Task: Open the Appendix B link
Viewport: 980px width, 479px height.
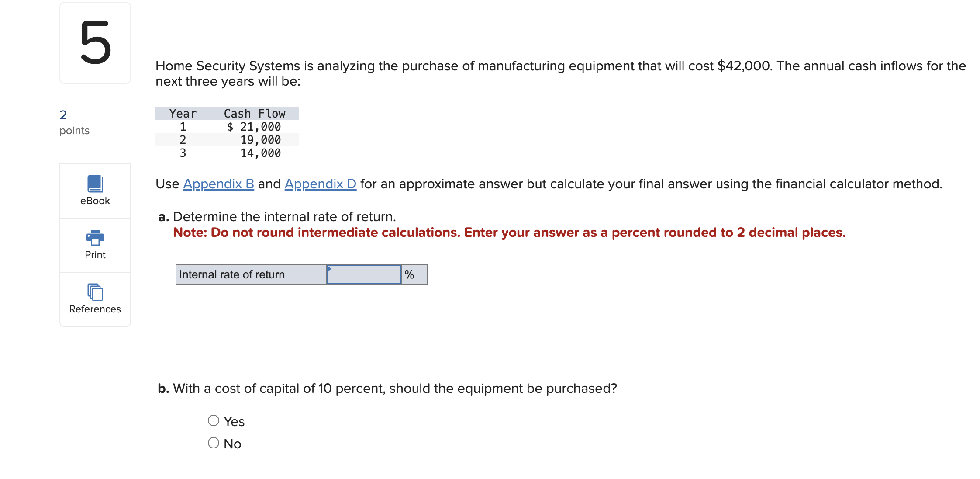Action: pos(218,184)
